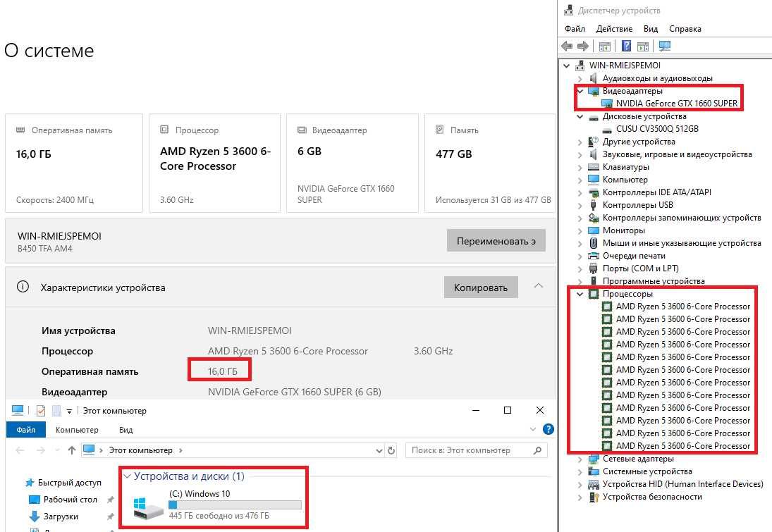Open the quick access toolbar customize dropdown
Viewport: 772px width, 532px height.
(x=69, y=411)
